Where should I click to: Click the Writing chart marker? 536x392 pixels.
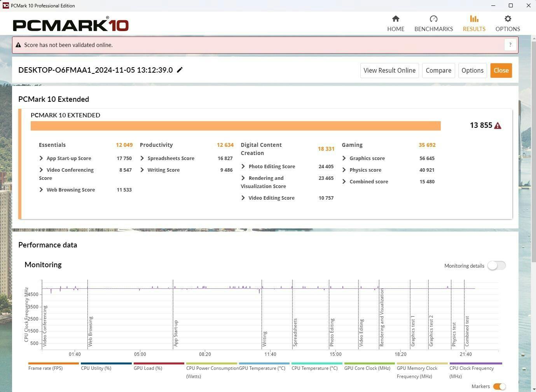(264, 338)
